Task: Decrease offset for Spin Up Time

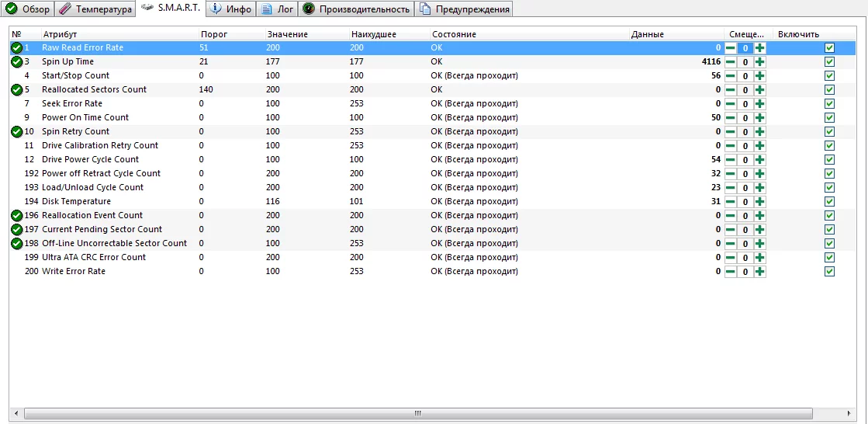Action: click(x=731, y=62)
